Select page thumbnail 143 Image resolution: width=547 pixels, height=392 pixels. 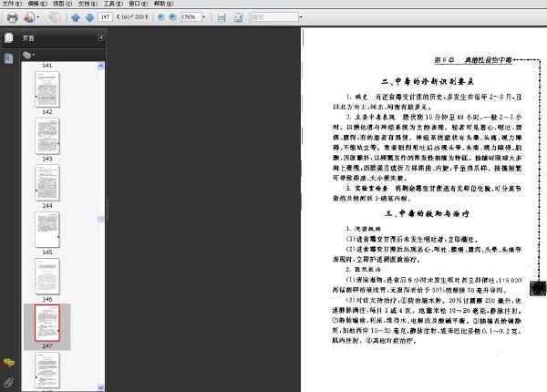(x=47, y=136)
